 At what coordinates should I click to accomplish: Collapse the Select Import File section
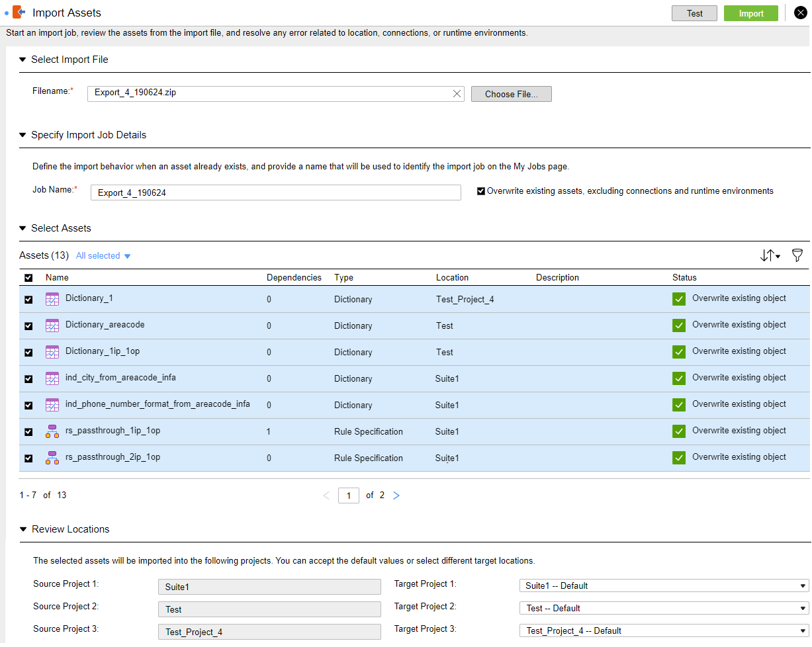[x=23, y=60]
